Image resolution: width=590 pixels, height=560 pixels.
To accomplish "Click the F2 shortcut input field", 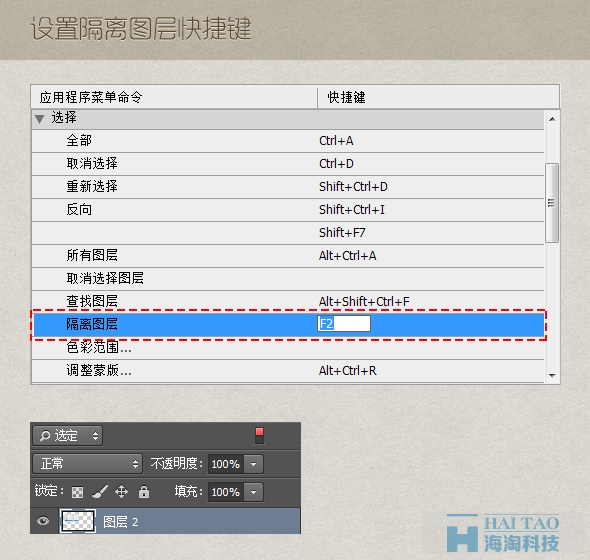I will click(344, 324).
